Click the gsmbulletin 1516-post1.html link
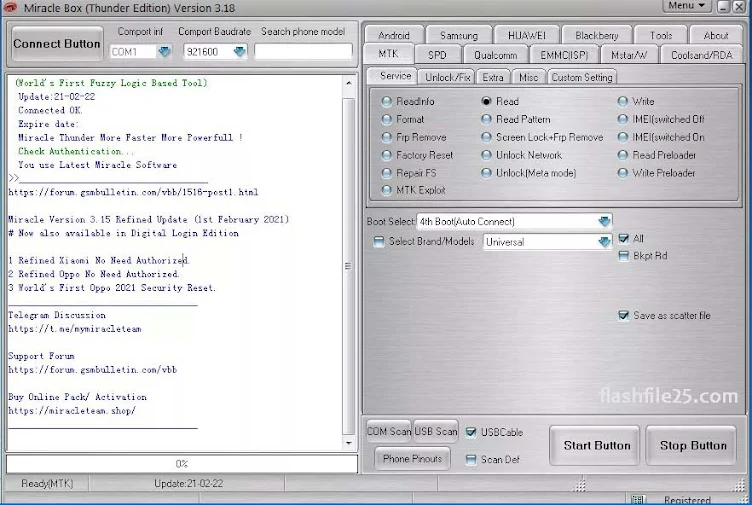Image resolution: width=752 pixels, height=505 pixels. [133, 192]
